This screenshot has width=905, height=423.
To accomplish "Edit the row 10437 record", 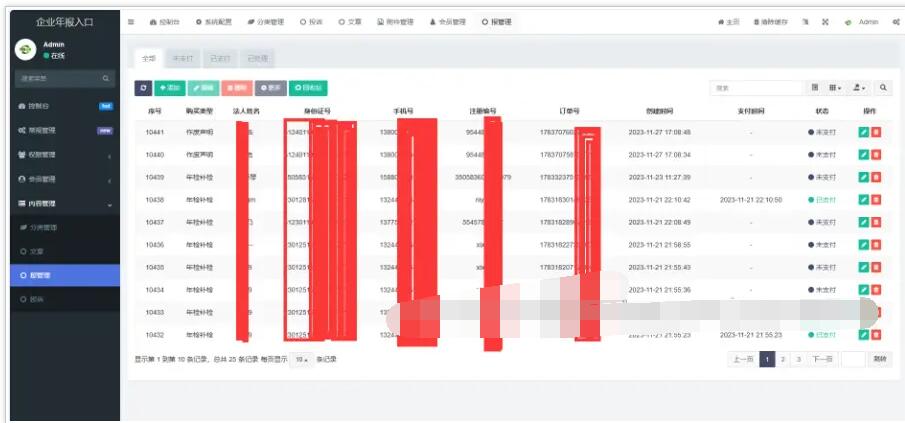I will tap(863, 222).
